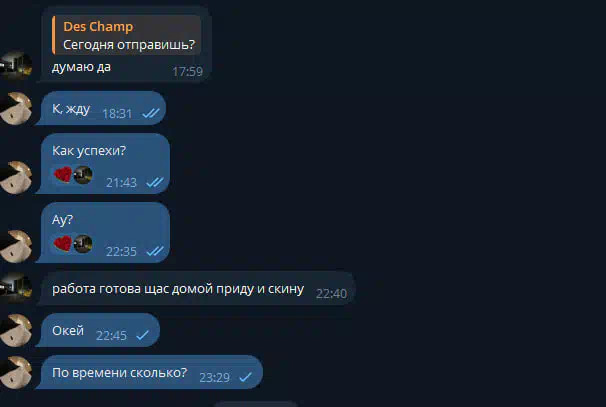Screen dimensions: 606x407
Task: Click single check mark on "Окей" message
Action: coord(143,335)
